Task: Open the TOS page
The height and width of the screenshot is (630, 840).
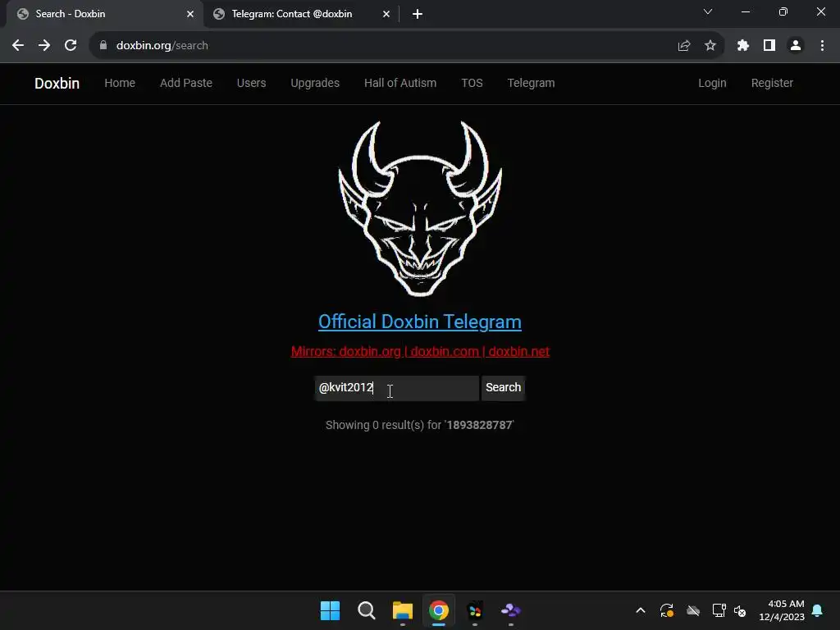Action: (472, 83)
